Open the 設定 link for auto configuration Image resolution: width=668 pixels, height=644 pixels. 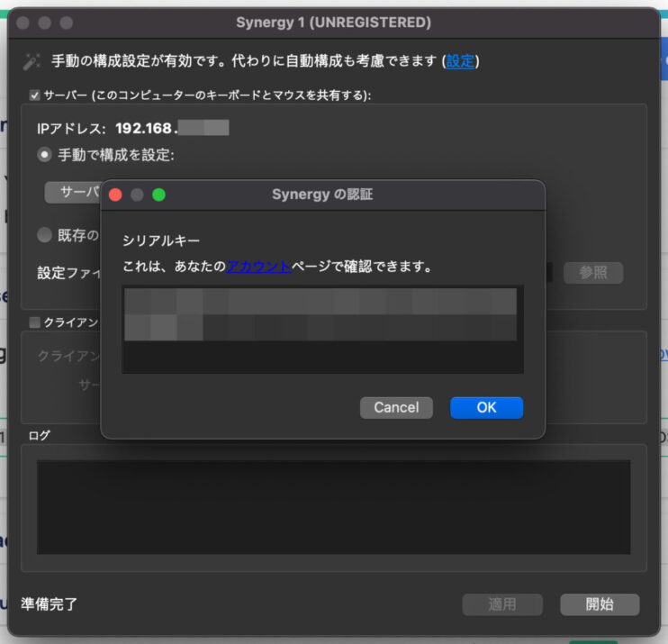460,61
